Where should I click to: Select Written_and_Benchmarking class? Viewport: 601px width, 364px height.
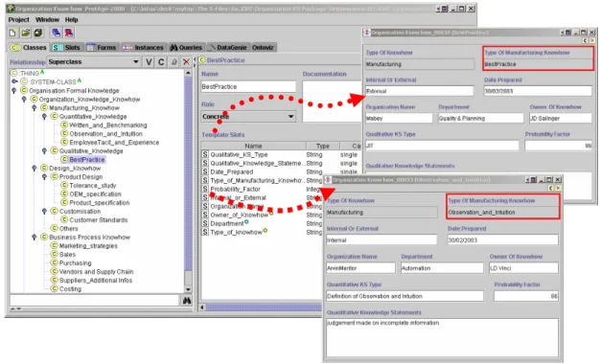point(108,125)
